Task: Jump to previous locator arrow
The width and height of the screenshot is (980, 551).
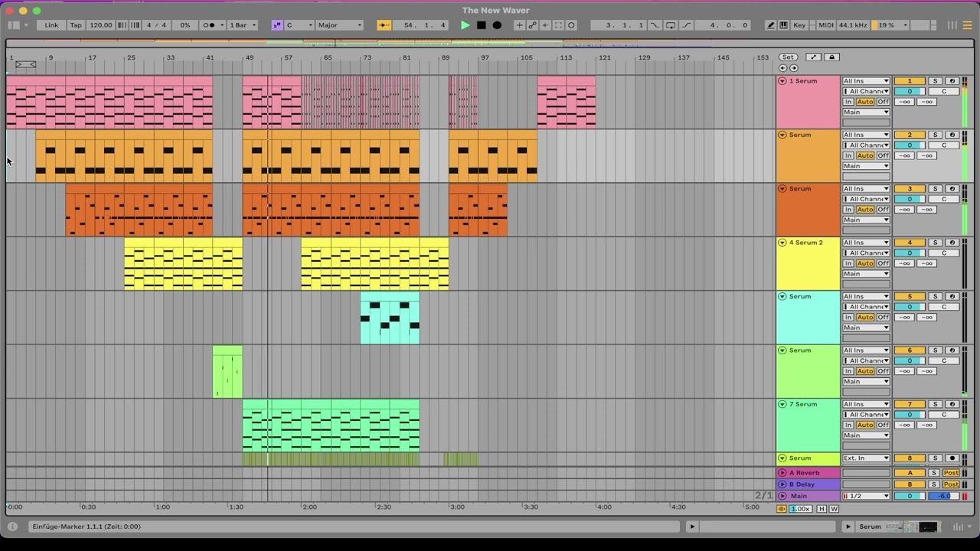Action: [782, 68]
